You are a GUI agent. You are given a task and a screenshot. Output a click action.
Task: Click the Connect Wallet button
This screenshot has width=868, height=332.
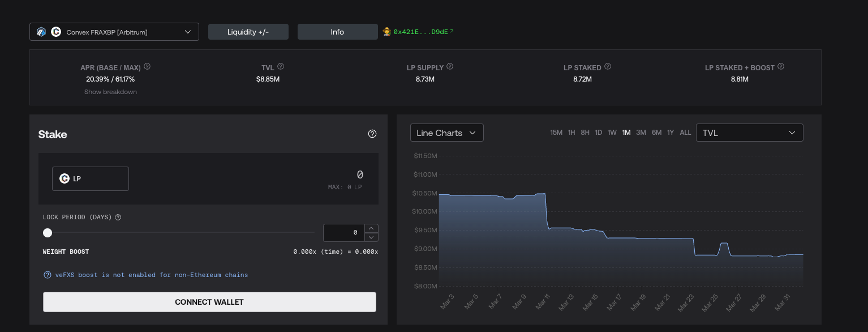[209, 302]
